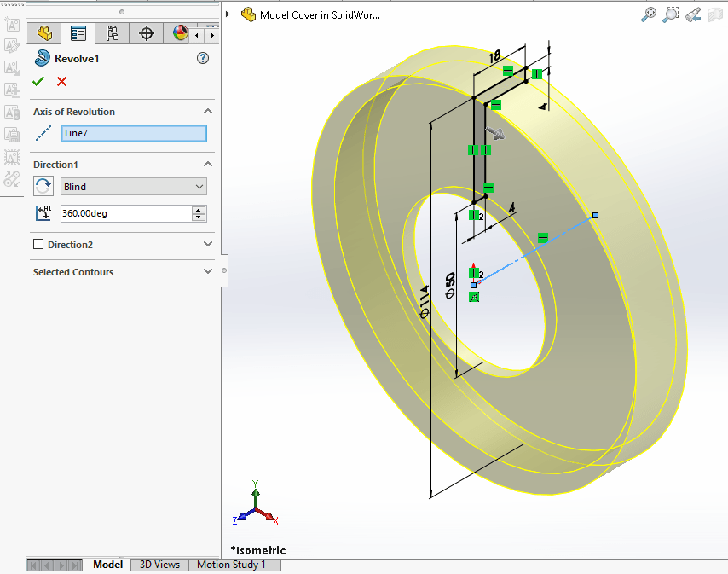The width and height of the screenshot is (728, 574).
Task: Cancel the revolve with the red X
Action: [x=61, y=82]
